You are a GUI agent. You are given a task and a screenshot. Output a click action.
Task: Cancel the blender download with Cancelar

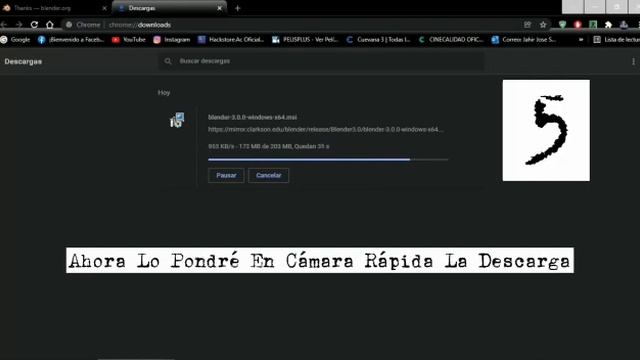point(269,175)
